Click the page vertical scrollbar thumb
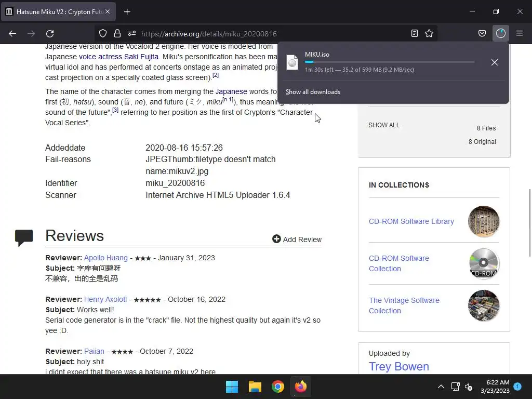The image size is (532, 399). coord(529,223)
